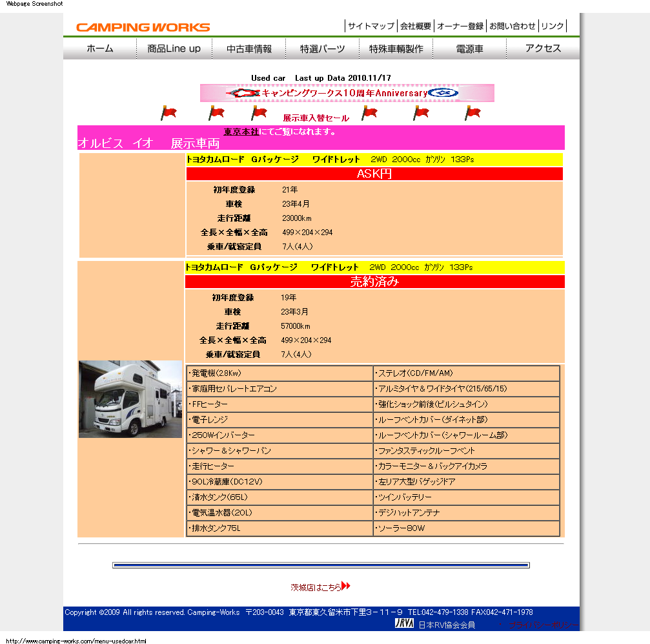This screenshot has height=644, width=650.
Task: Open the サイトマップ link
Action: click(371, 26)
